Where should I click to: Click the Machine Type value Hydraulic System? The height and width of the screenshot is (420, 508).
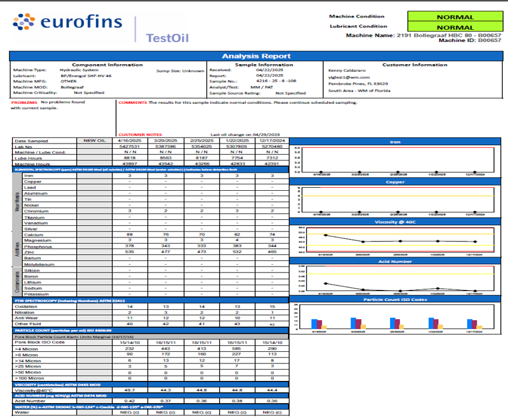click(79, 70)
